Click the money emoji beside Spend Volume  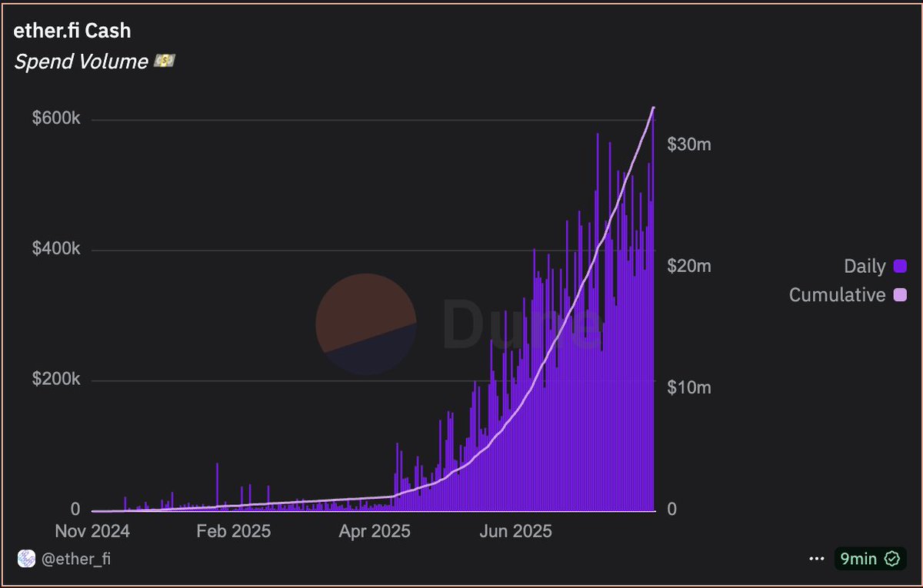(x=164, y=61)
